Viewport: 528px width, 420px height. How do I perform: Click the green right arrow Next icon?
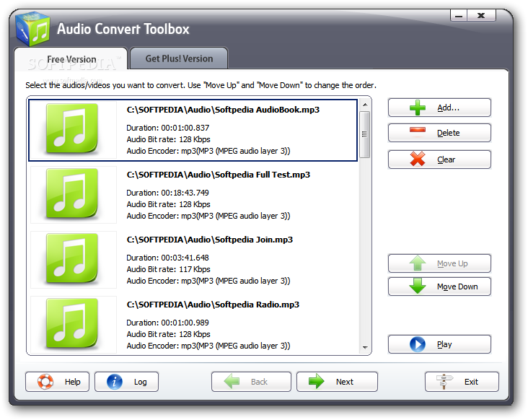coord(316,381)
